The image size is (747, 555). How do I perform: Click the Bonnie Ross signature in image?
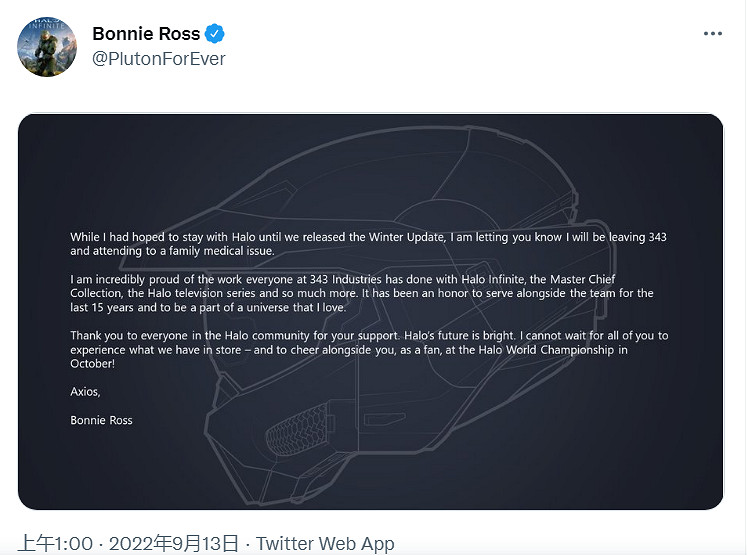(x=101, y=420)
